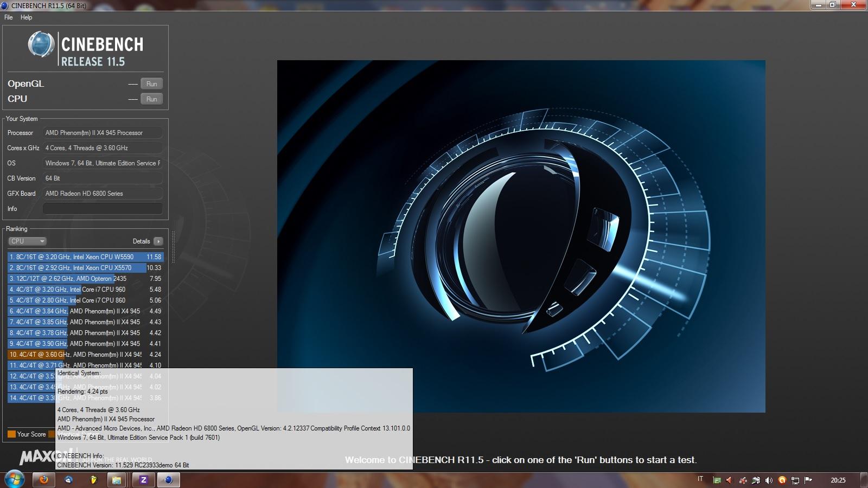Open Firefox from the taskbar

[44, 480]
